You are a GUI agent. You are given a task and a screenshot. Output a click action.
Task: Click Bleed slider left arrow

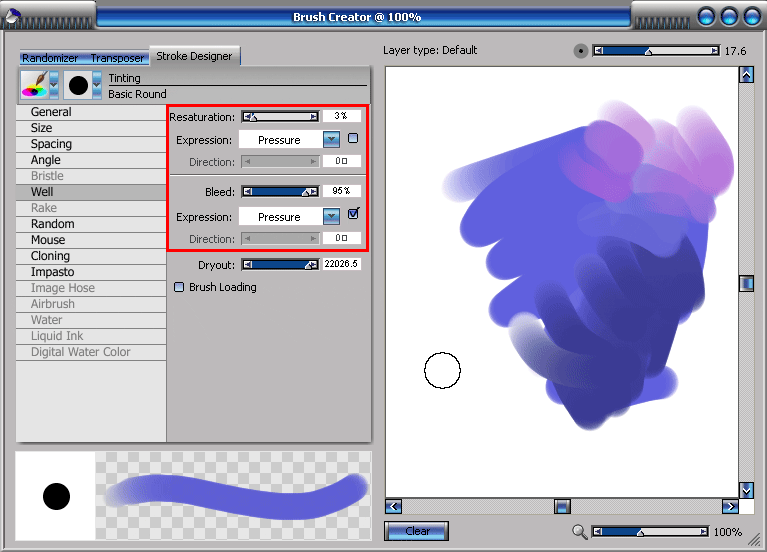248,191
